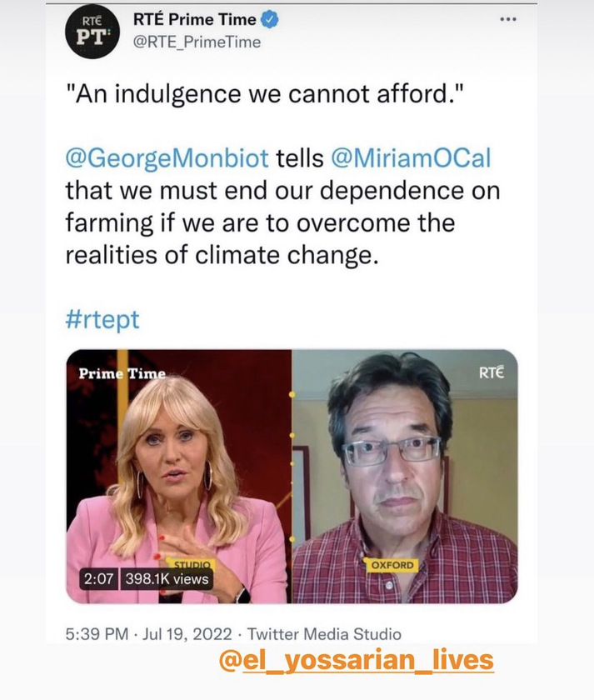The height and width of the screenshot is (700, 594).
Task: Click the 398.1K views counter
Action: click(167, 579)
